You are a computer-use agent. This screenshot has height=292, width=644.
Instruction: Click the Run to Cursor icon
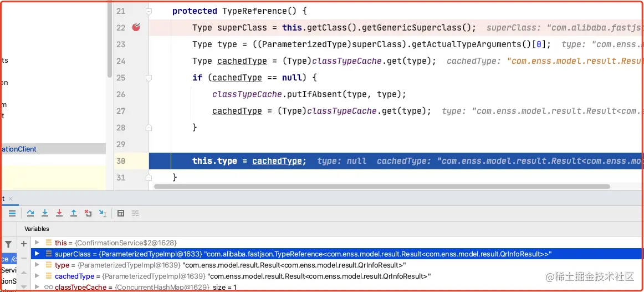[103, 213]
